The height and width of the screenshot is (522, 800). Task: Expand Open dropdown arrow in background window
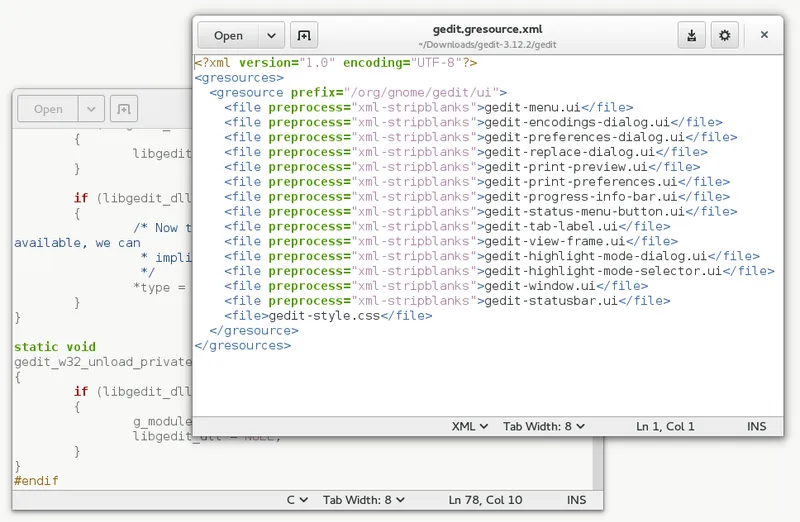[x=91, y=109]
